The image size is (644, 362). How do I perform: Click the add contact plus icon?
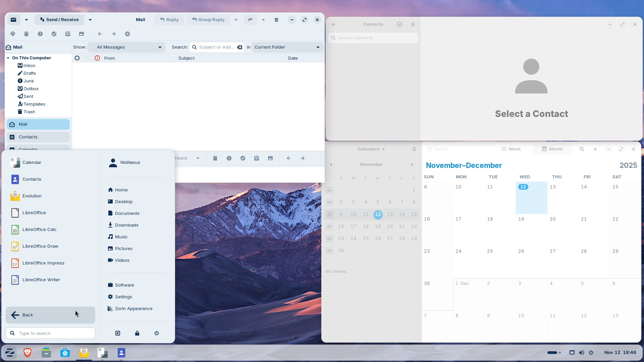click(x=333, y=24)
